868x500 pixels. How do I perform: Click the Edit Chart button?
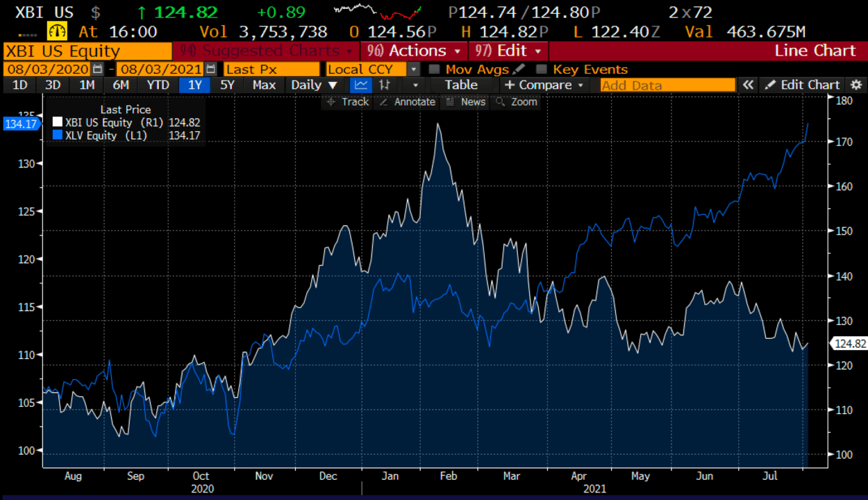click(803, 85)
